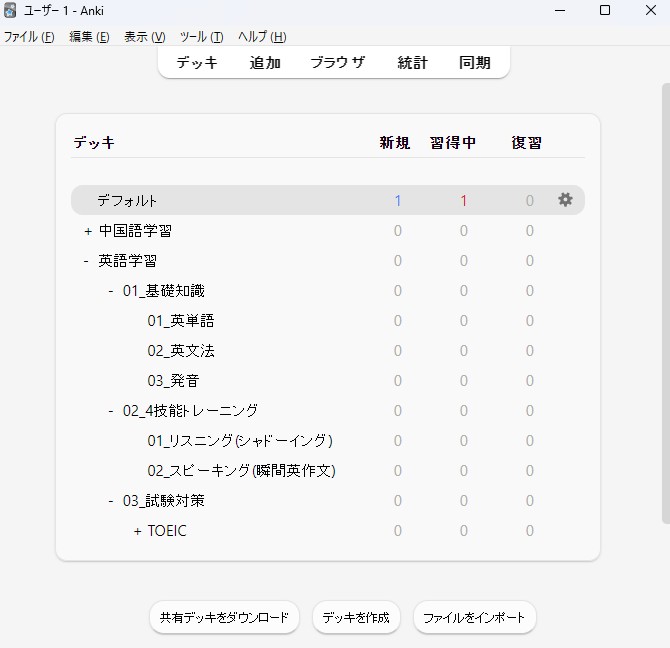Open the ファイル menu
The width and height of the screenshot is (670, 648).
click(29, 37)
